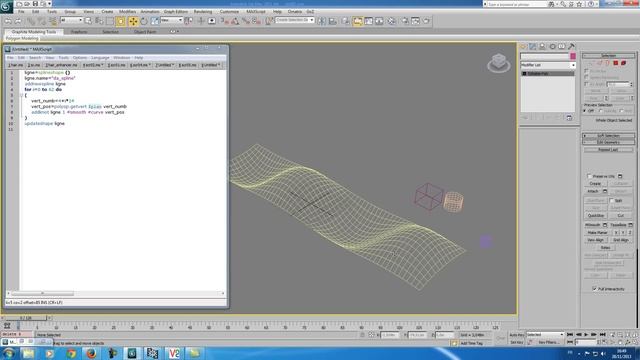Open the Modify command panel tab
The image size is (640, 360).
(x=533, y=47)
